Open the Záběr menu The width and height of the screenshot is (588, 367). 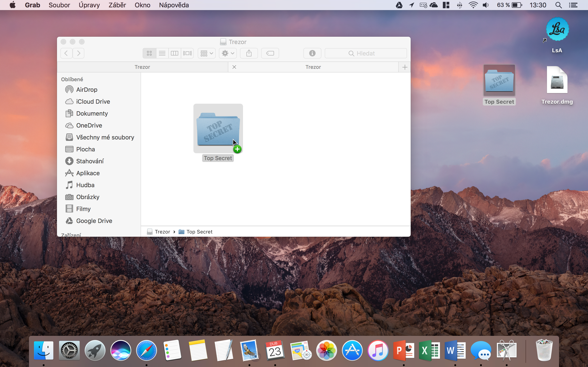point(117,5)
